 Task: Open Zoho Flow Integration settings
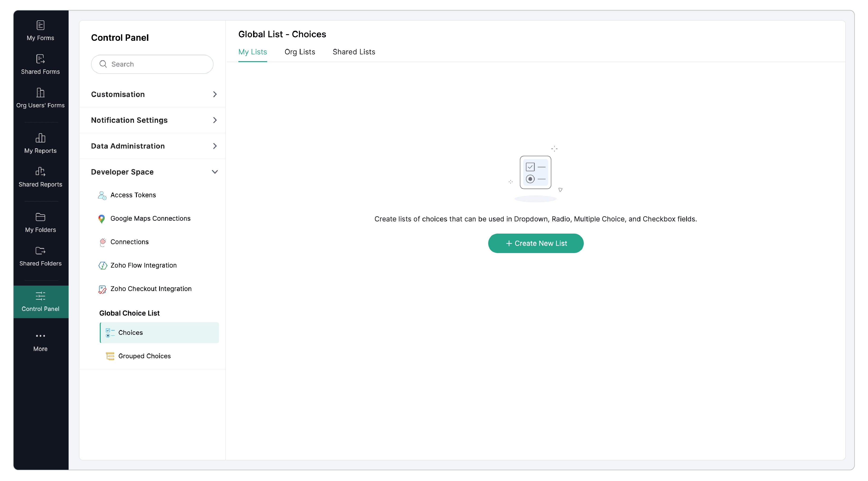pyautogui.click(x=143, y=265)
